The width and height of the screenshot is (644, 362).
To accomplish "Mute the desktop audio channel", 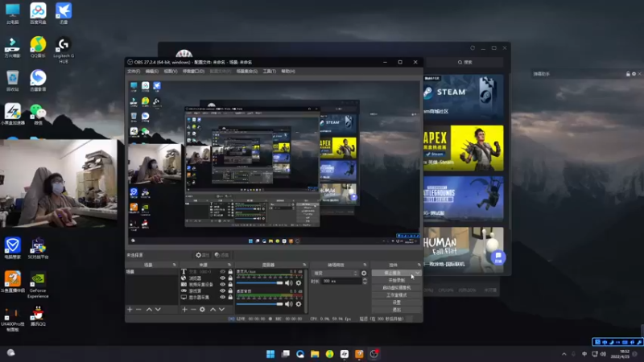I will coord(289,304).
